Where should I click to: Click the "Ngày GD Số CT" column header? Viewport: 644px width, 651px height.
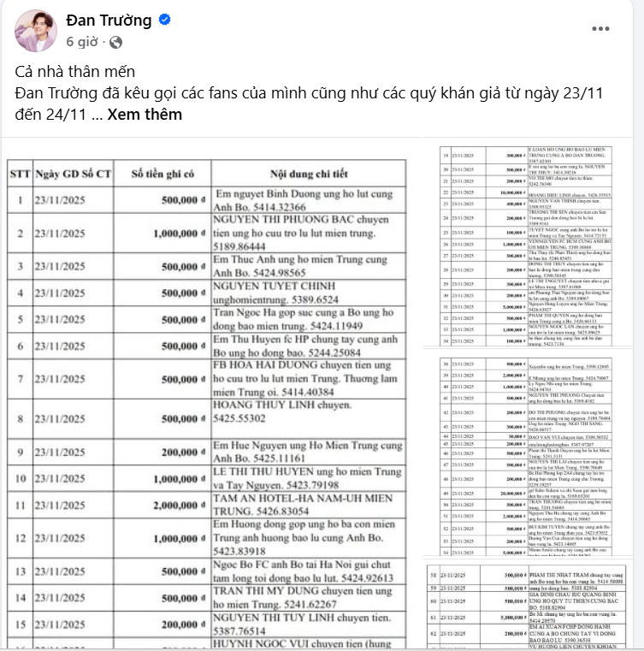click(74, 174)
